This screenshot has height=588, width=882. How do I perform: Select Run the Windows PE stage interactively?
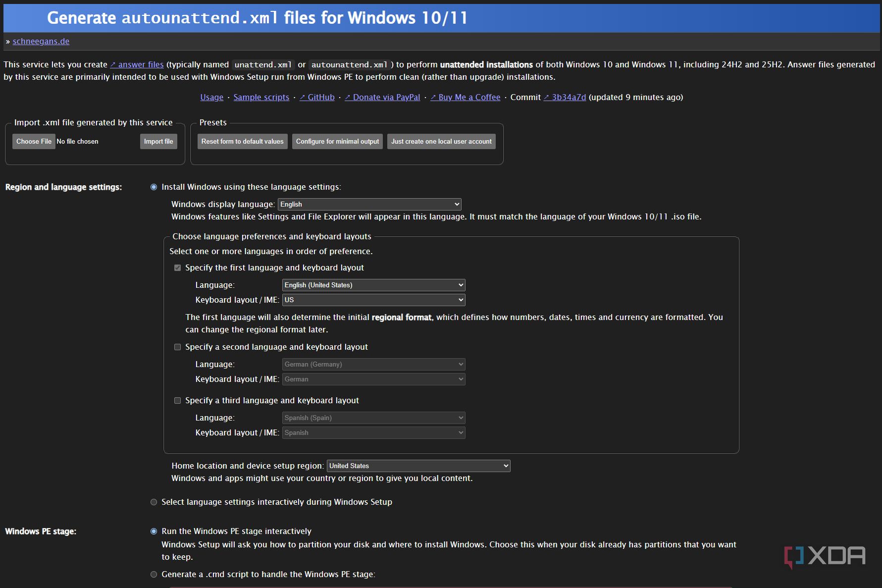[x=154, y=531]
